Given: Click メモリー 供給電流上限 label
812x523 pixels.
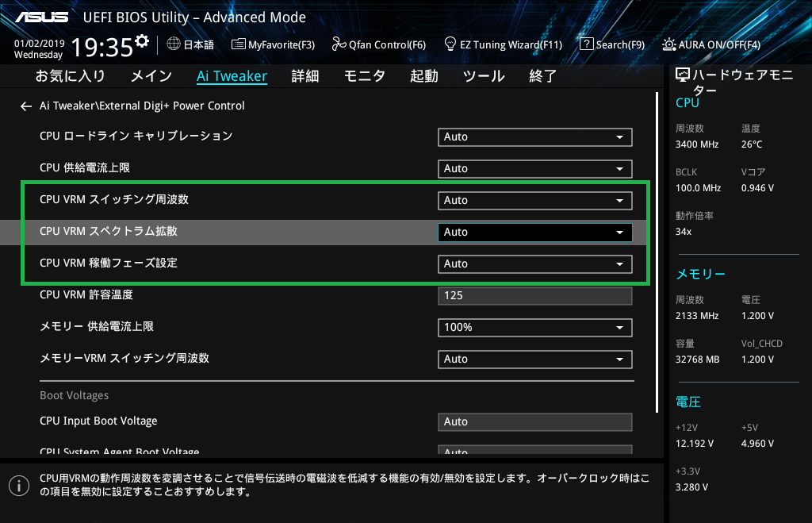Looking at the screenshot, I should pos(97,326).
